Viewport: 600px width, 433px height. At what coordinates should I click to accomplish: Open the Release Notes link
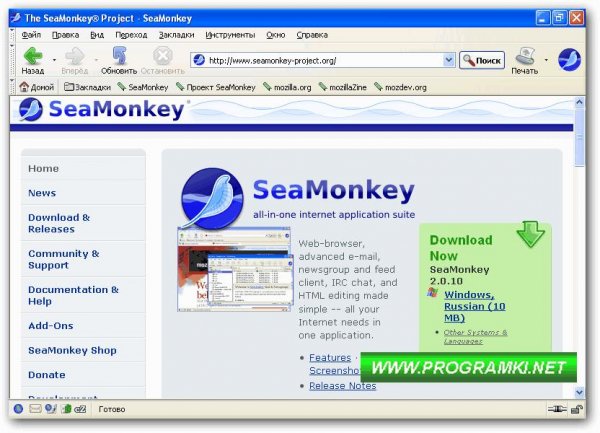coord(342,386)
